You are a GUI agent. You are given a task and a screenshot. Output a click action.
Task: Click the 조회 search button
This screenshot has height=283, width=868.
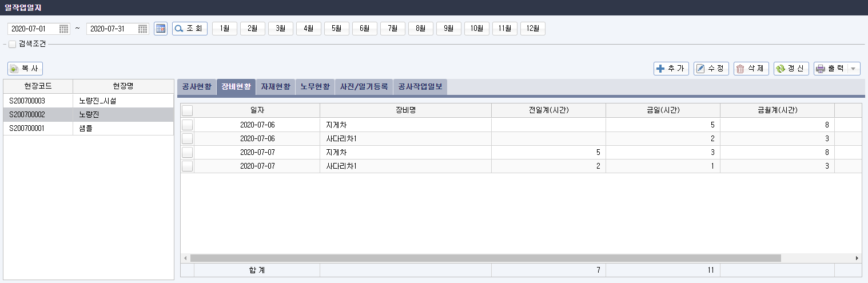190,29
